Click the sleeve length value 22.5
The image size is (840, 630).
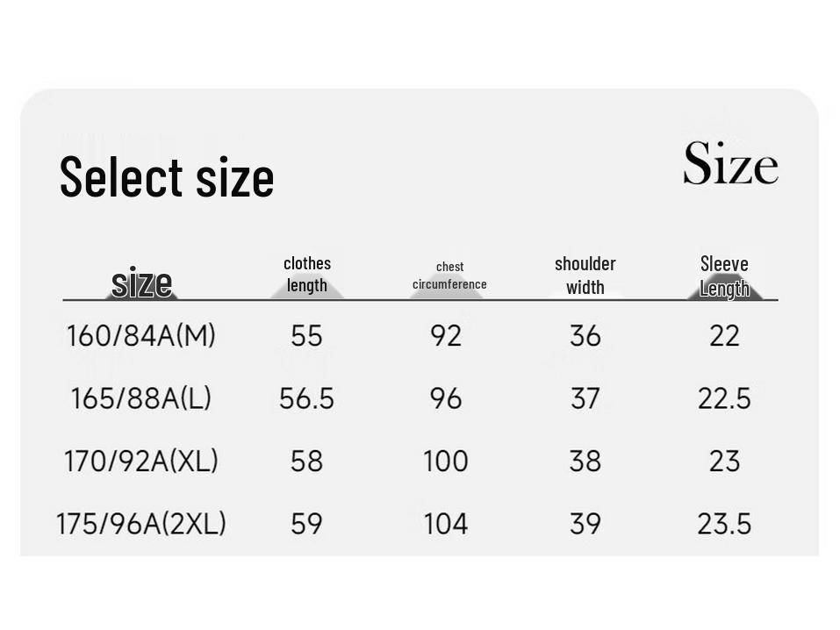724,398
